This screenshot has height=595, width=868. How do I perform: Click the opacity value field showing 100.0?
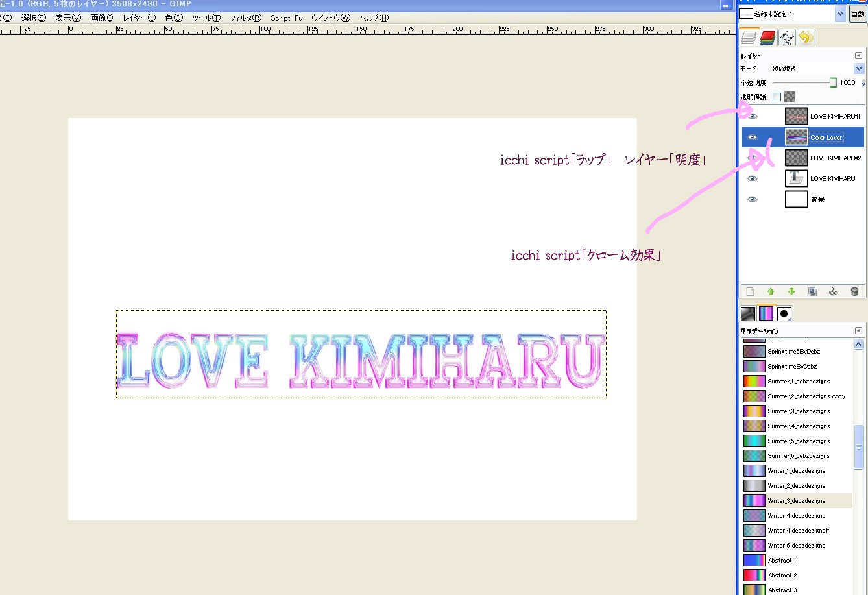pos(849,83)
